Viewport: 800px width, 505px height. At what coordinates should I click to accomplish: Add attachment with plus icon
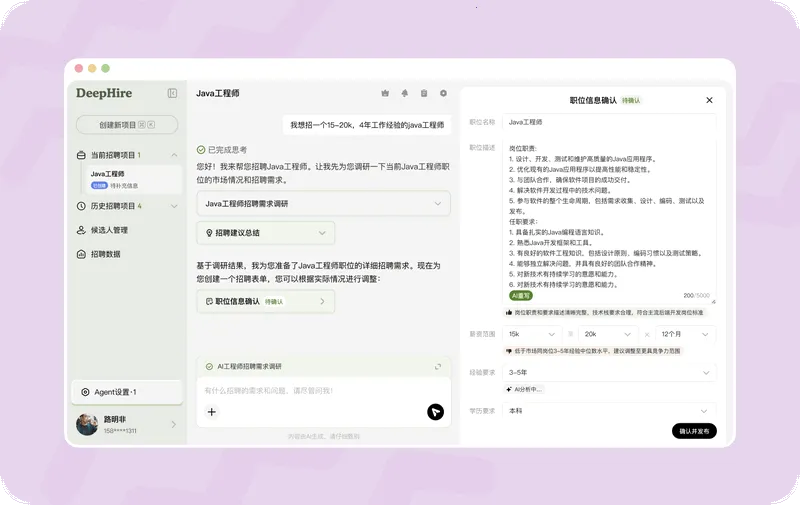point(212,412)
